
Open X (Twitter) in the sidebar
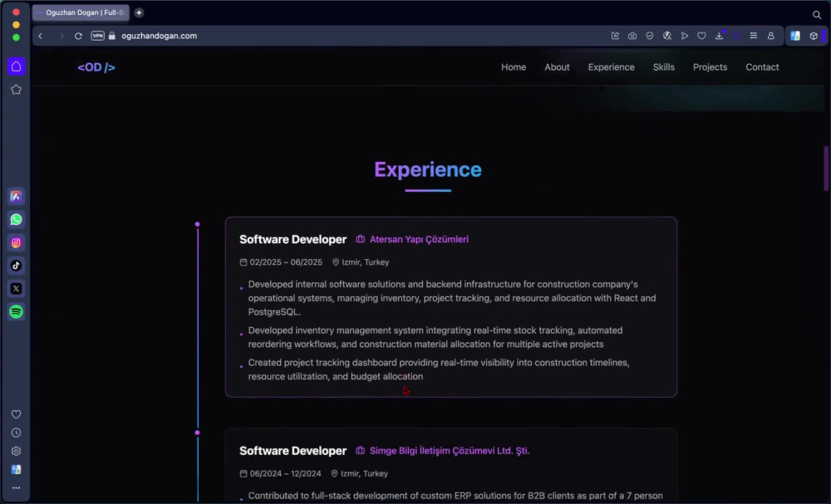(17, 288)
